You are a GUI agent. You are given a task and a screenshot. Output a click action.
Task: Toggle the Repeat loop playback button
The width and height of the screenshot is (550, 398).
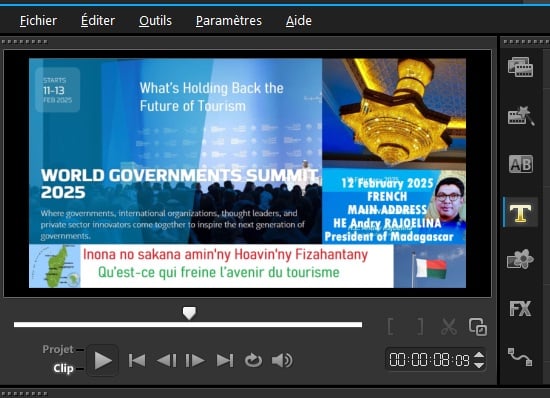(253, 360)
